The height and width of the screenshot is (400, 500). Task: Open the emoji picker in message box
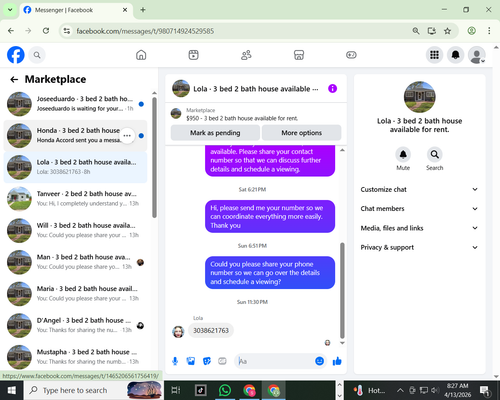coord(319,361)
